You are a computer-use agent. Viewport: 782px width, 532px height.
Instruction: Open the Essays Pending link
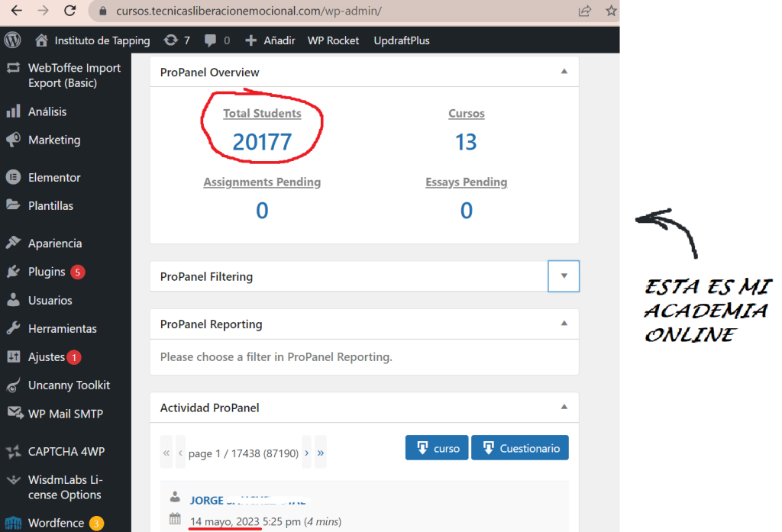pos(467,182)
